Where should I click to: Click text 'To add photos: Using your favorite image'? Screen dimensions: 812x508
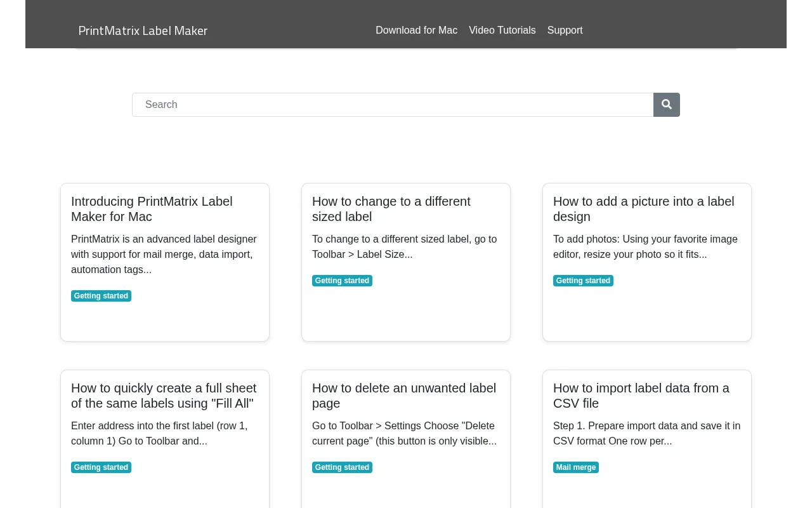click(645, 239)
